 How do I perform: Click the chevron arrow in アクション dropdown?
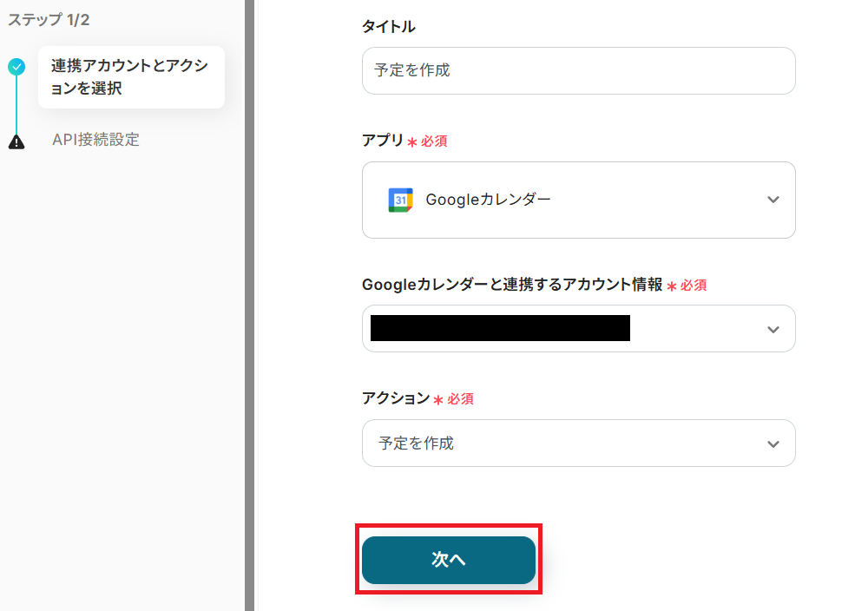[773, 443]
